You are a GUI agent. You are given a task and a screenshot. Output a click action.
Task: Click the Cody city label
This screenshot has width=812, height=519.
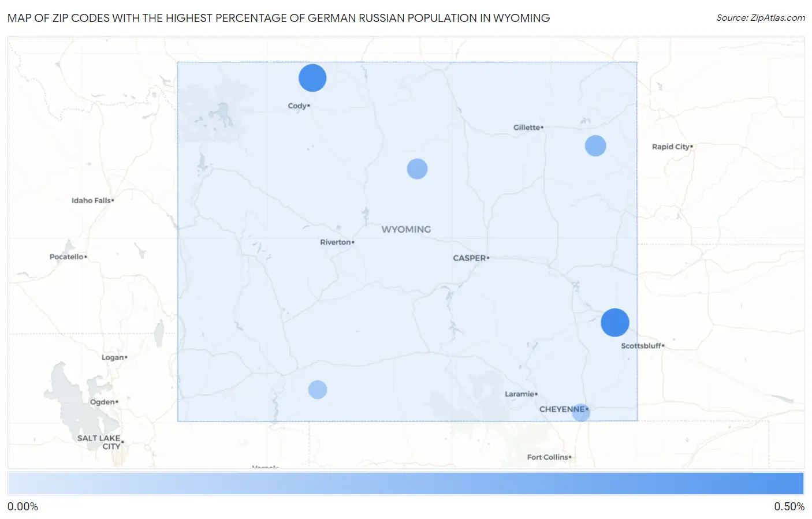pos(297,106)
